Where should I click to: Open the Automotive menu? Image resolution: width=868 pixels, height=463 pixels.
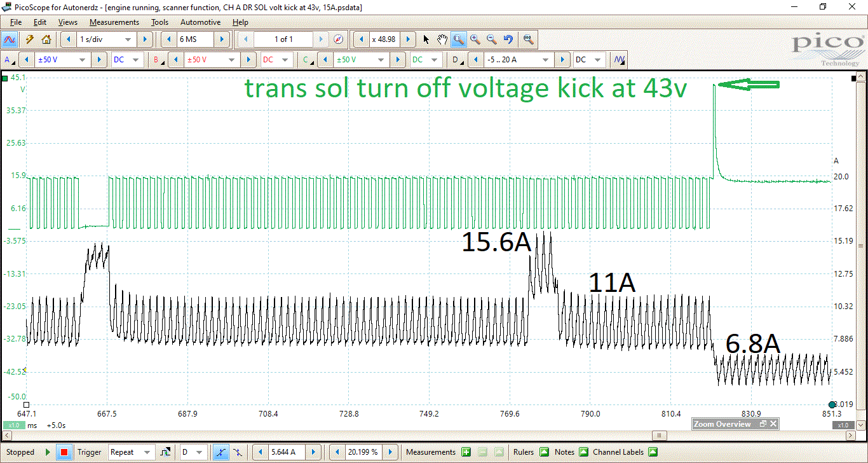pyautogui.click(x=200, y=22)
